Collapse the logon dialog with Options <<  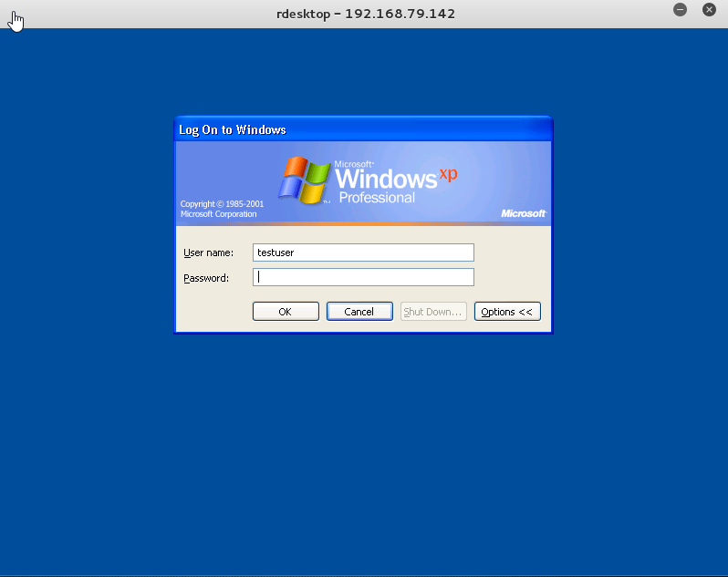[507, 312]
